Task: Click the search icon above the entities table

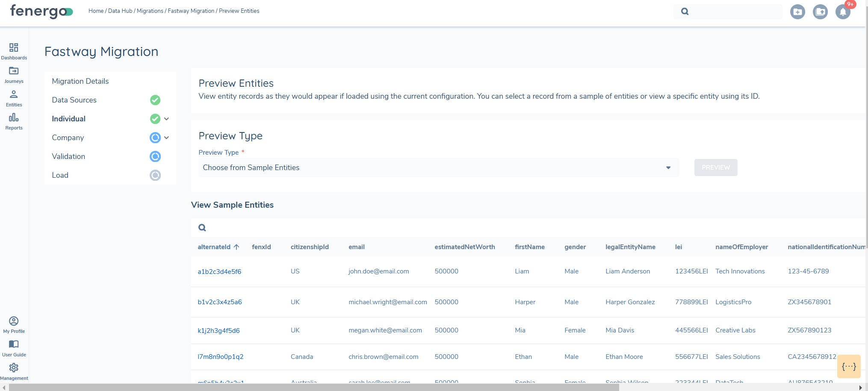Action: point(202,227)
